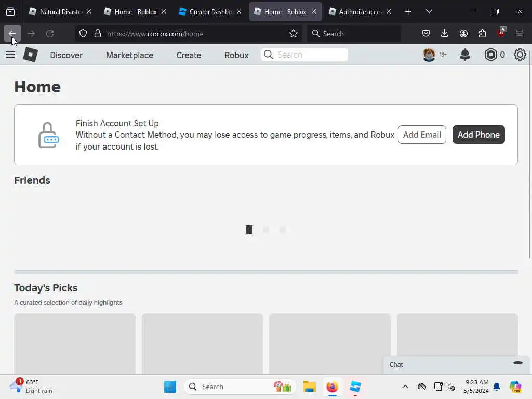Open the list all tabs dropdown
This screenshot has height=399, width=532.
(x=429, y=11)
